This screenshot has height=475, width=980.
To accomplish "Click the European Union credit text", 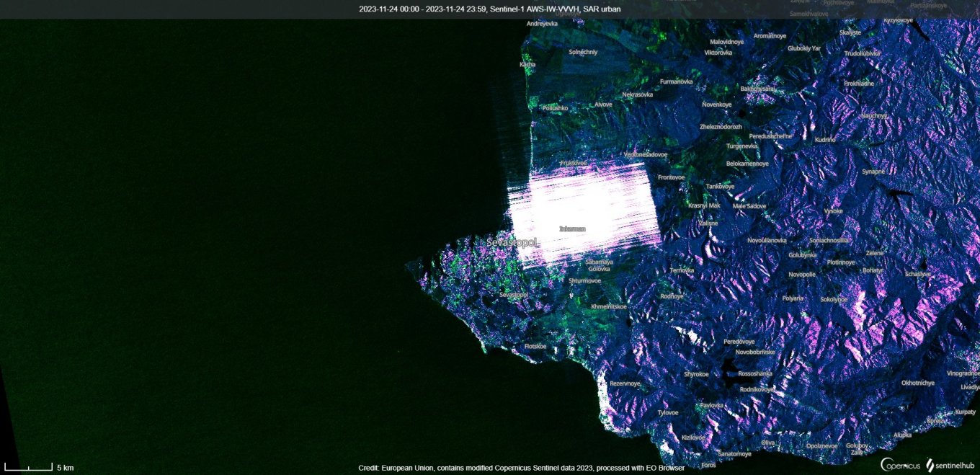I will tap(521, 468).
